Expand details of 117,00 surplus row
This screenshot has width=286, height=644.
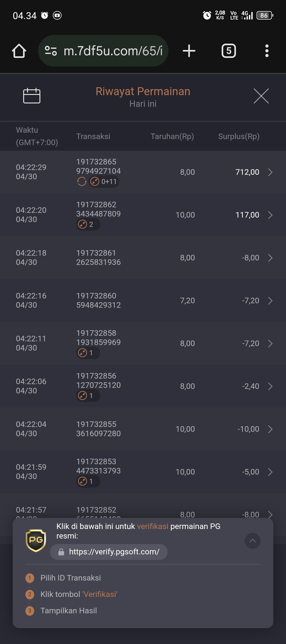[270, 215]
